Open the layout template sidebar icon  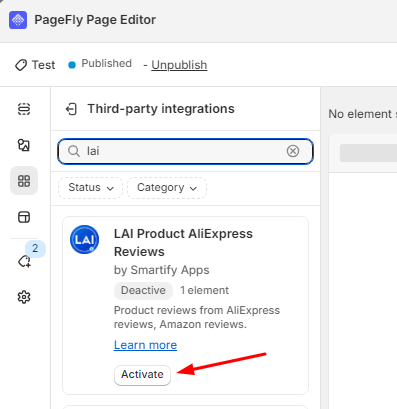24,217
